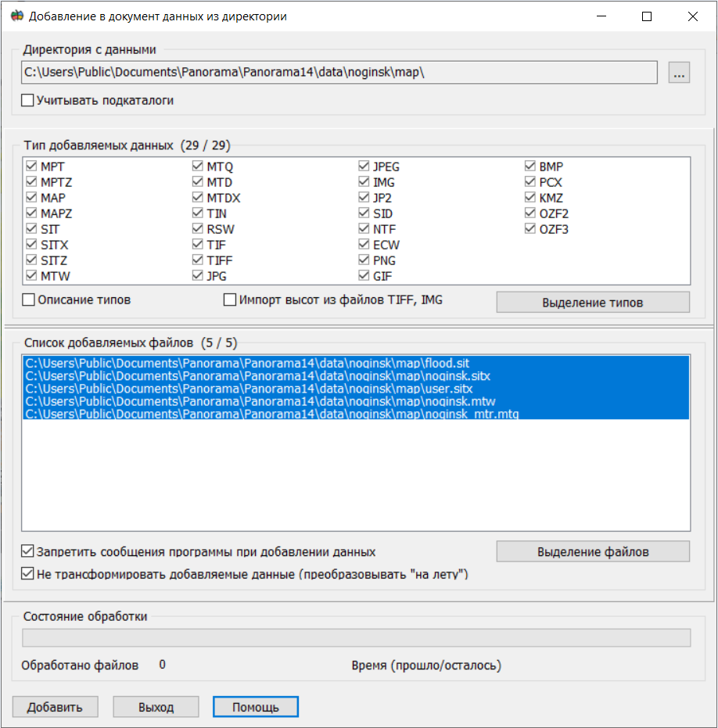This screenshot has width=718, height=728.
Task: Uncheck the TIFF data type checkbox
Action: click(199, 260)
